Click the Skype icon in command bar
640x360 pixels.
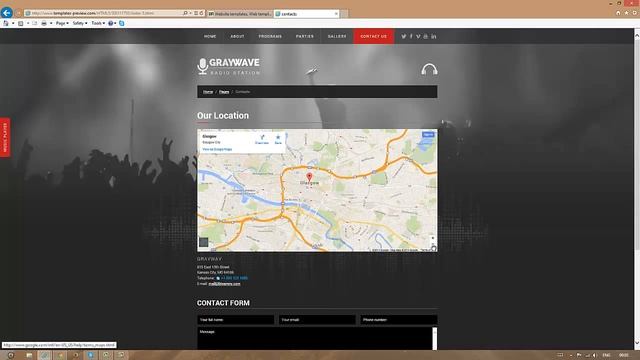[121, 23]
